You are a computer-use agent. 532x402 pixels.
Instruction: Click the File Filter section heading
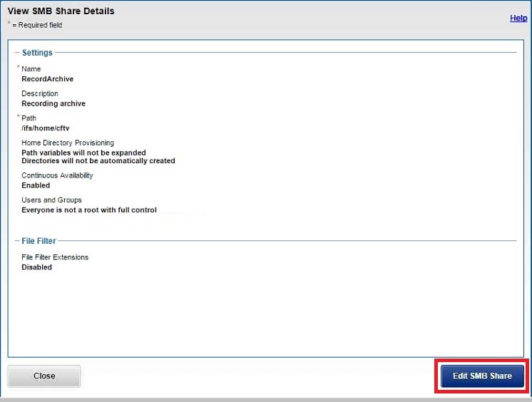(x=39, y=241)
